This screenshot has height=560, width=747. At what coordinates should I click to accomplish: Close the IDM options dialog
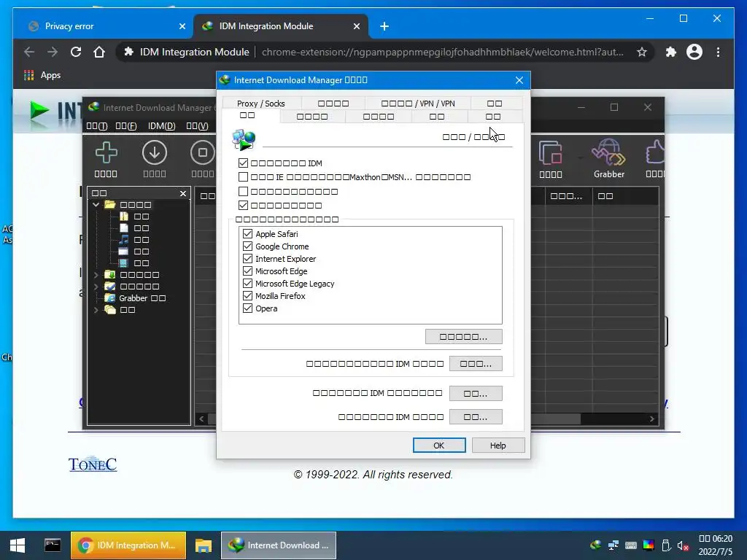click(519, 80)
